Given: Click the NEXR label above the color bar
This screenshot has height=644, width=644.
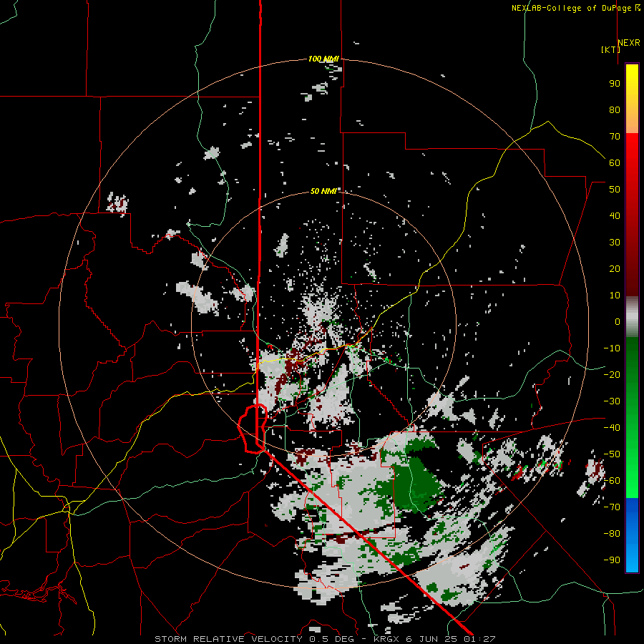Looking at the screenshot, I should 629,43.
